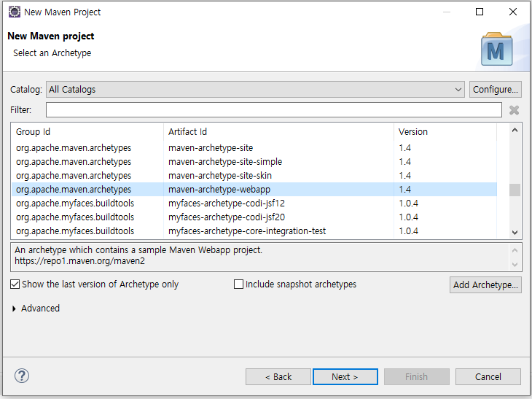
Task: Click the Cancel button
Action: [488, 376]
